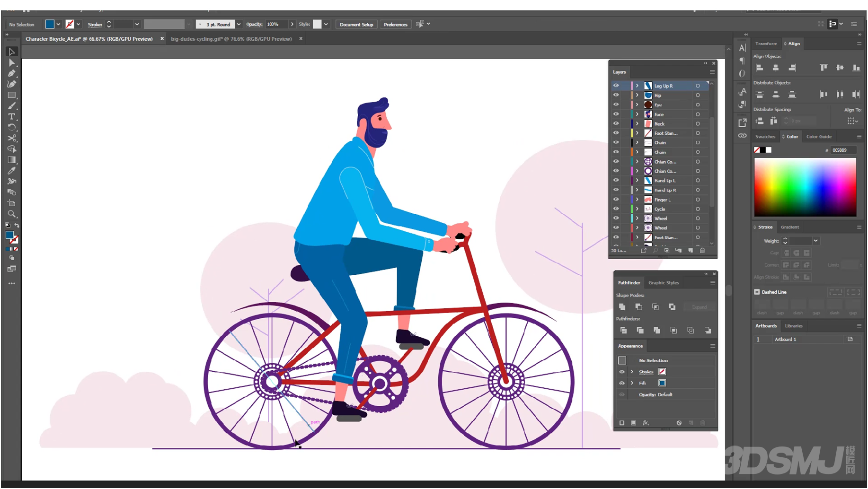Open the Layers panel menu
The image size is (868, 489).
coord(712,72)
